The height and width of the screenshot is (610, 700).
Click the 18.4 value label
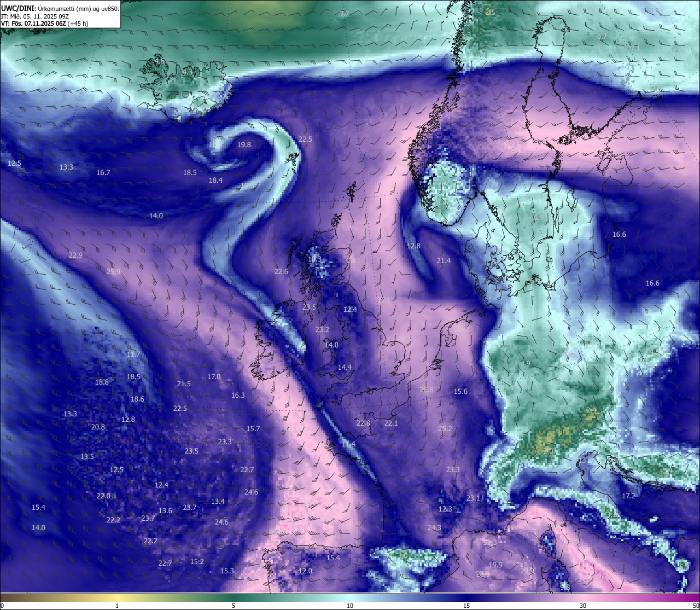[215, 181]
